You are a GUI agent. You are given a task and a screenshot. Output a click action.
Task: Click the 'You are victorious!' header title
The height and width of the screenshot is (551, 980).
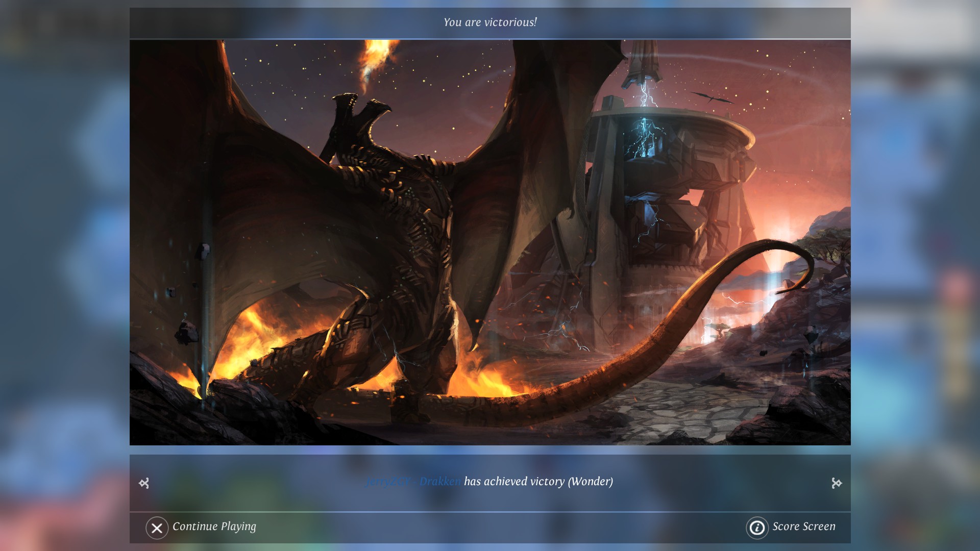(x=490, y=22)
